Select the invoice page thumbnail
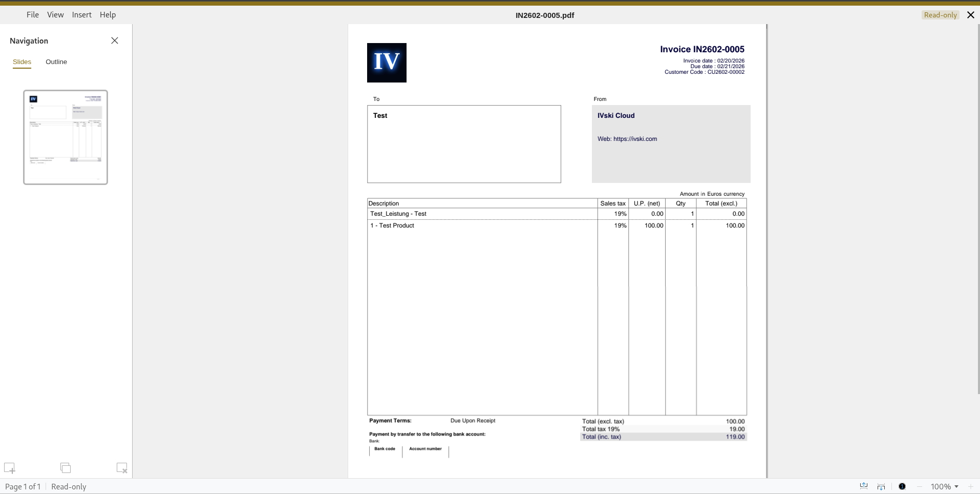 (65, 137)
